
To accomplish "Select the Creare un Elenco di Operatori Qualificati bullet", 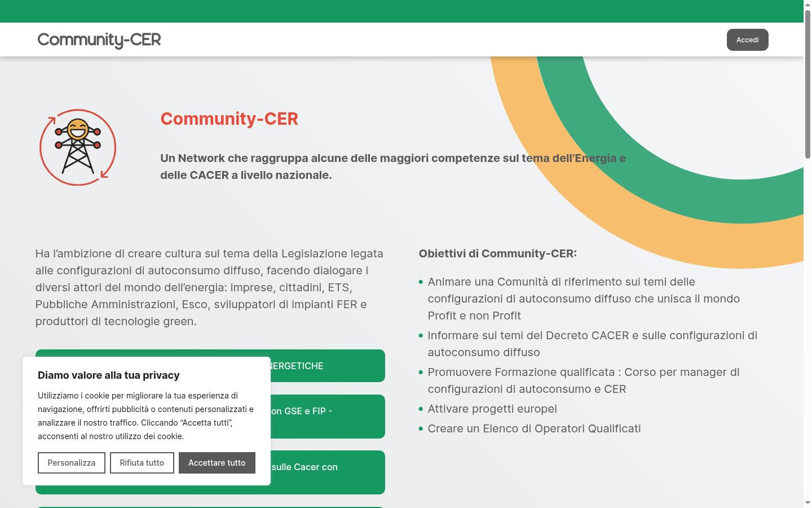I will click(x=534, y=428).
